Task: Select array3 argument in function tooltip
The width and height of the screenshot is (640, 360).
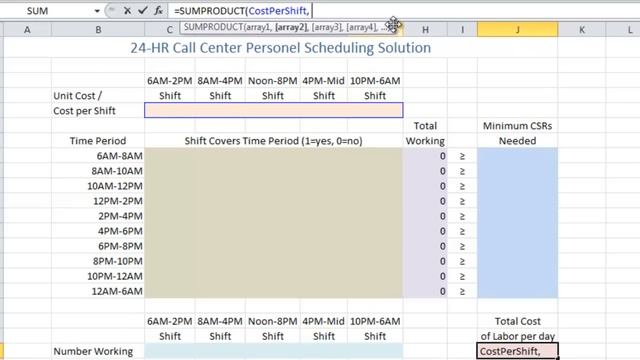Action: (x=327, y=27)
